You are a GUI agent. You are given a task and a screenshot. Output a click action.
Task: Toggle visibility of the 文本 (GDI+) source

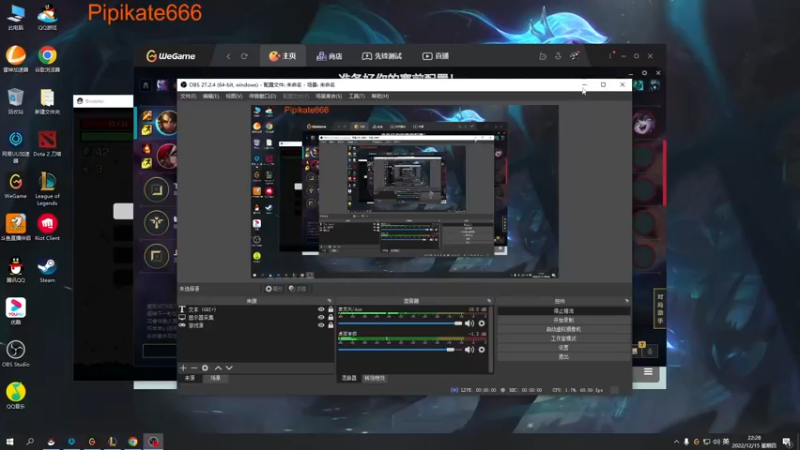click(x=321, y=309)
